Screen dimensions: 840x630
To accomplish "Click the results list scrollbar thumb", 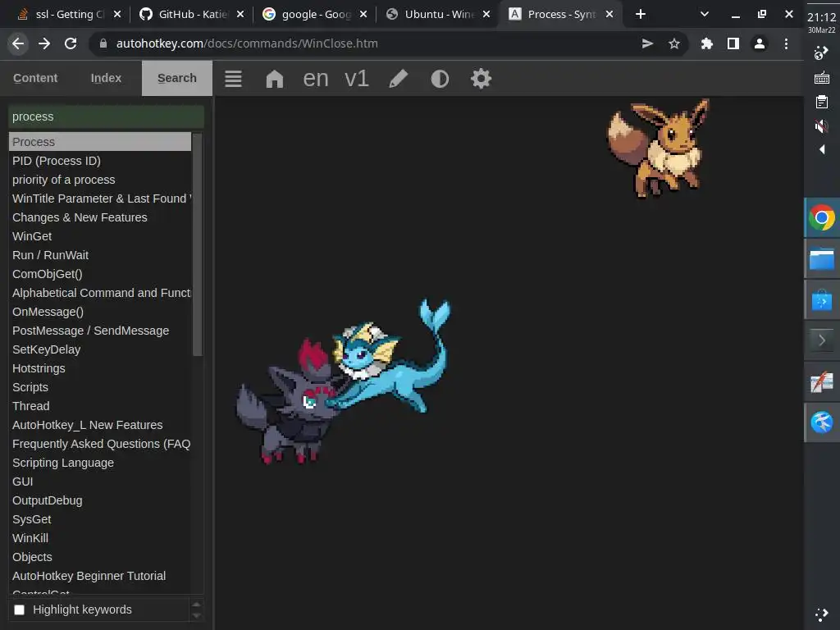I will coord(197,244).
